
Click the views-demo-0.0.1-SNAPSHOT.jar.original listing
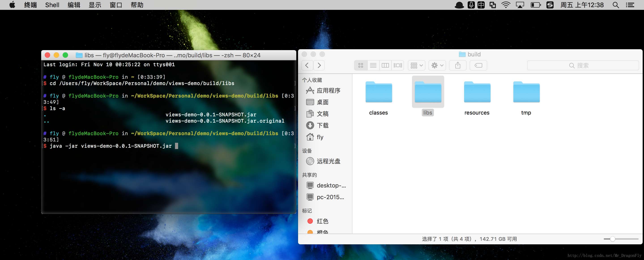pos(225,121)
